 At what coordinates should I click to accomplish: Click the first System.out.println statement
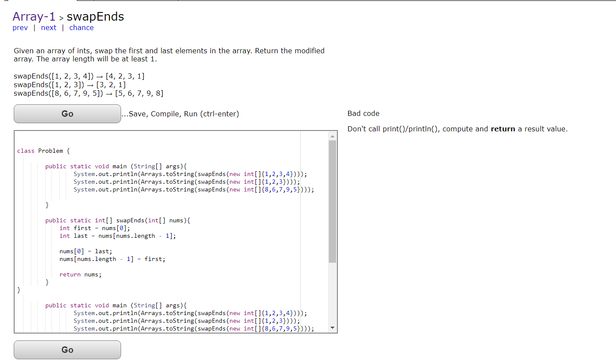(189, 174)
